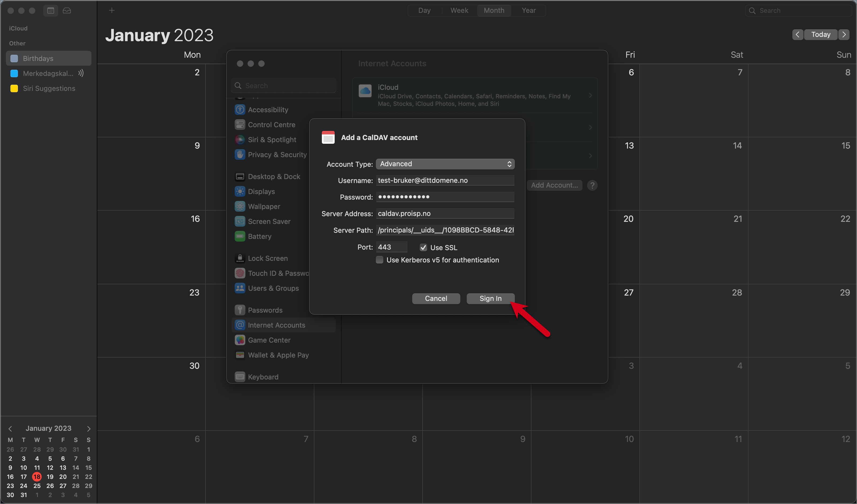Click day 14 in the month grid
The width and height of the screenshot is (857, 504).
pyautogui.click(x=737, y=146)
